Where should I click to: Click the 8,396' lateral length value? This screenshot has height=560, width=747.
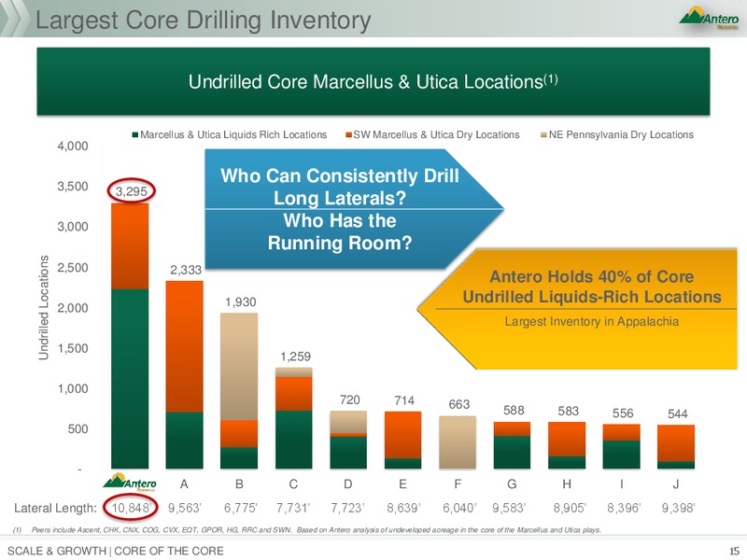pos(624,508)
